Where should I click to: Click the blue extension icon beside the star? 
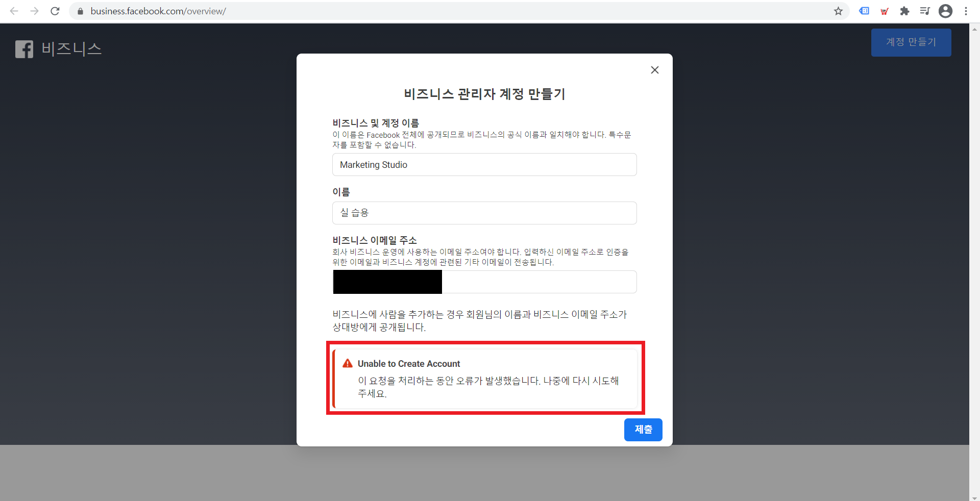tap(864, 11)
